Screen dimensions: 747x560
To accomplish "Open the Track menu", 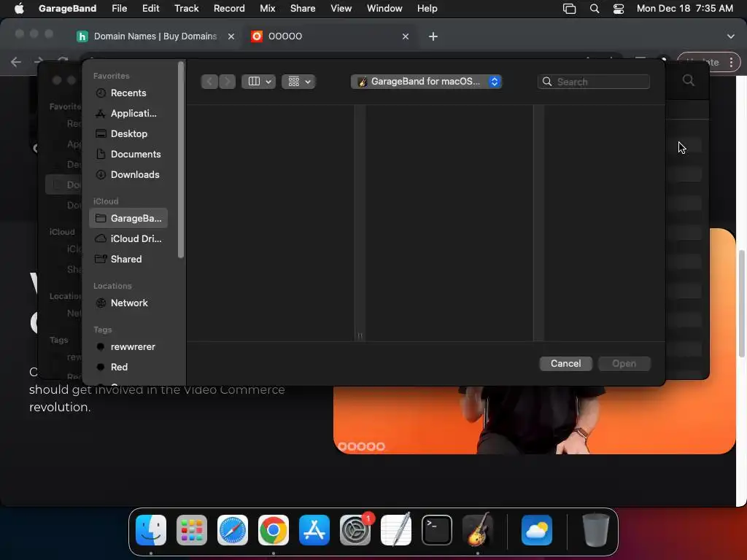I will [186, 8].
